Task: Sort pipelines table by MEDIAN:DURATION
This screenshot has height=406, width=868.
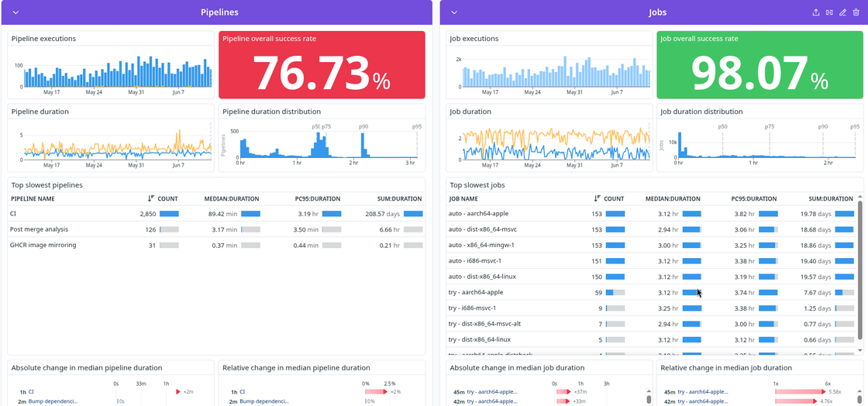Action: click(x=232, y=198)
